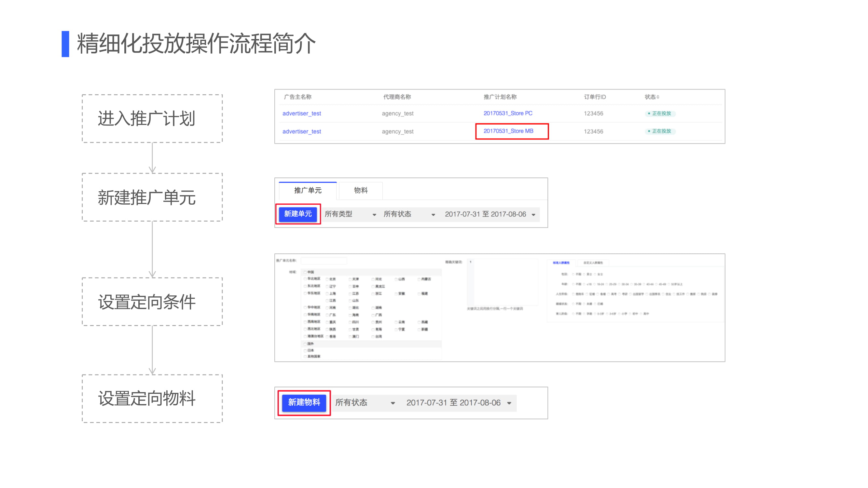The height and width of the screenshot is (488, 868).
Task: Select agency_test cell in Store MB row
Action: [x=398, y=131]
